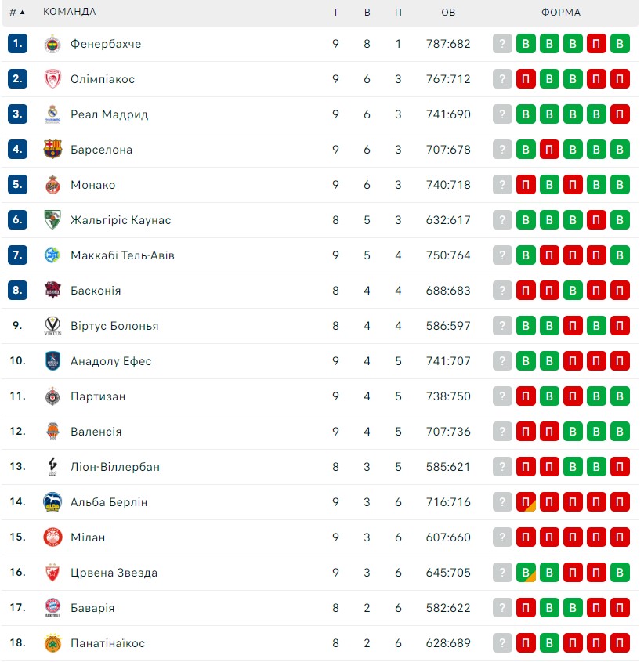Open the Монако team link

click(93, 185)
